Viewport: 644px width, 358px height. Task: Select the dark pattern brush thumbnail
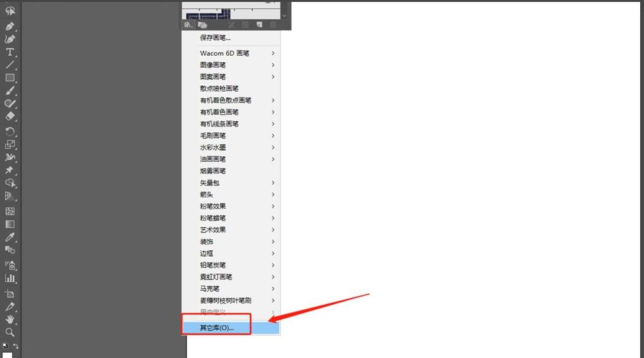[x=208, y=14]
